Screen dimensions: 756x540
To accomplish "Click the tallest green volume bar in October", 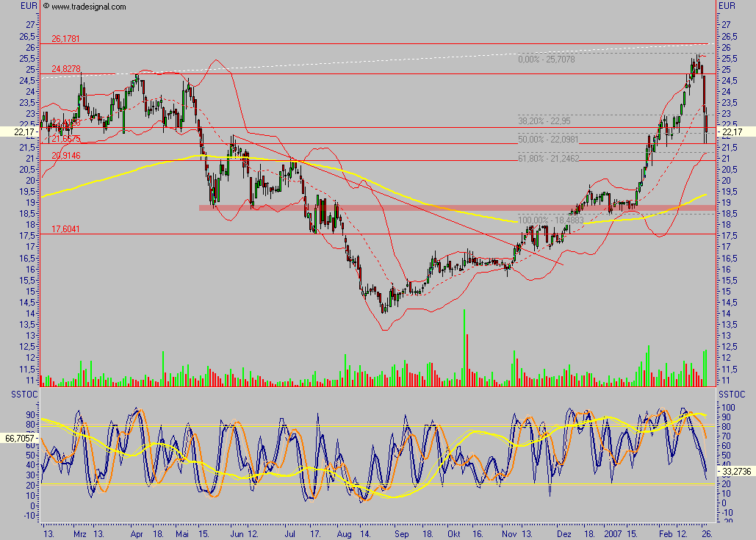I will (x=464, y=348).
